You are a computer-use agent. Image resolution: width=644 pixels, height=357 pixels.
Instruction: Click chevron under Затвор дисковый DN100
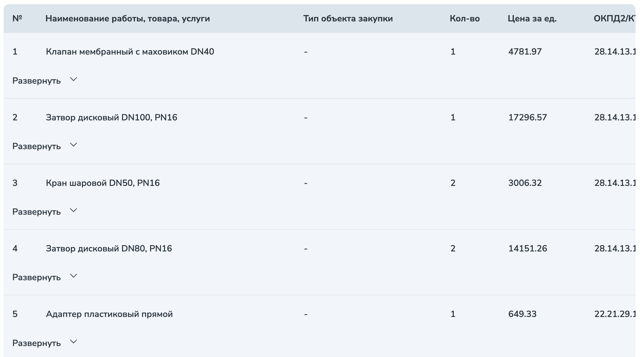click(x=74, y=145)
